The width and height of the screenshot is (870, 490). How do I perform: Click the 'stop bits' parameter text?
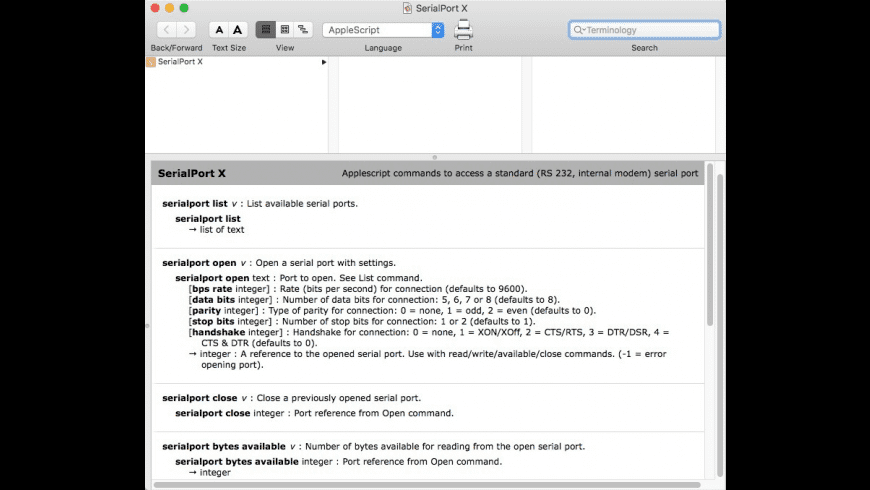pyautogui.click(x=213, y=321)
